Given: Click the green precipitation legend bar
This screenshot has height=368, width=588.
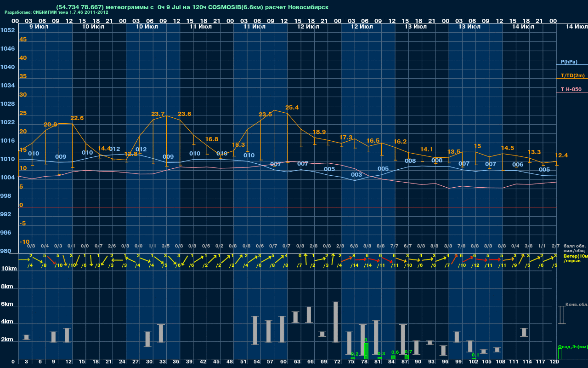Looking at the screenshot, I should click(560, 354).
